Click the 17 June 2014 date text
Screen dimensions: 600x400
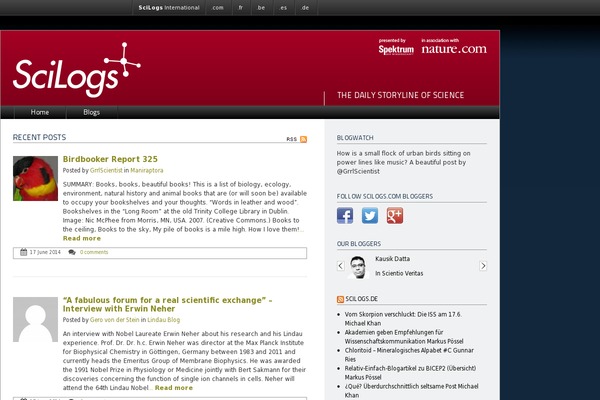(45, 252)
